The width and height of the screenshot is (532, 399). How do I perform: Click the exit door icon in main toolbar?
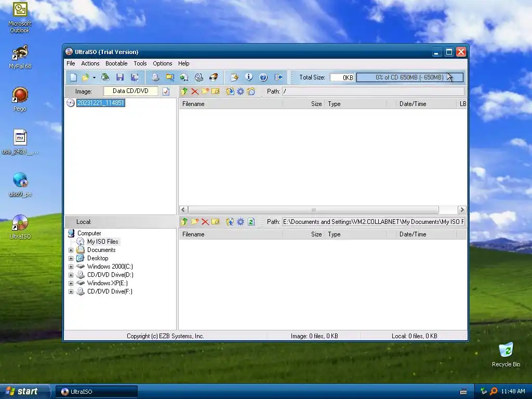(x=278, y=77)
